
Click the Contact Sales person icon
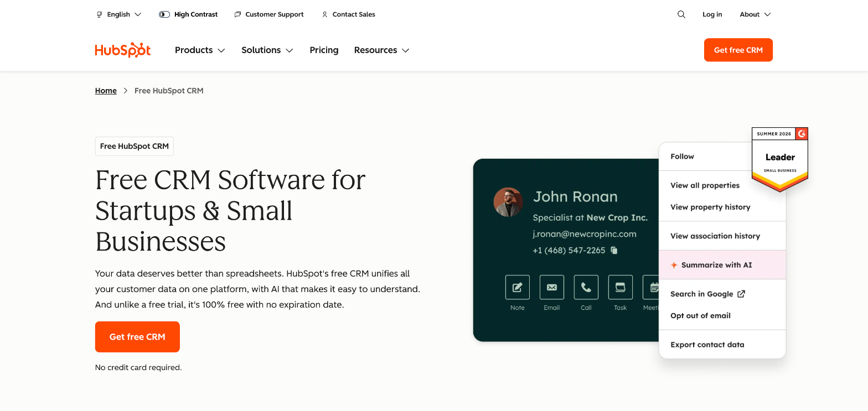325,14
